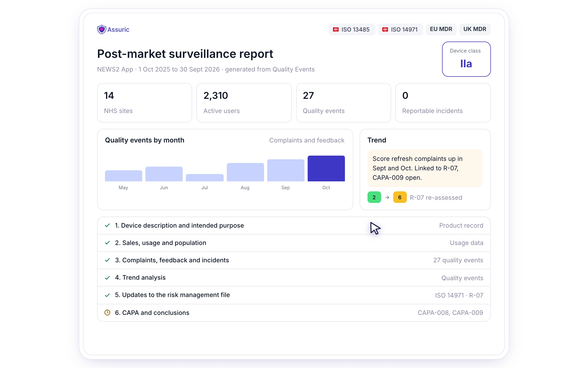The image size is (588, 368).
Task: Click the 'ISO 14971 · R-07' reference
Action: (x=459, y=295)
